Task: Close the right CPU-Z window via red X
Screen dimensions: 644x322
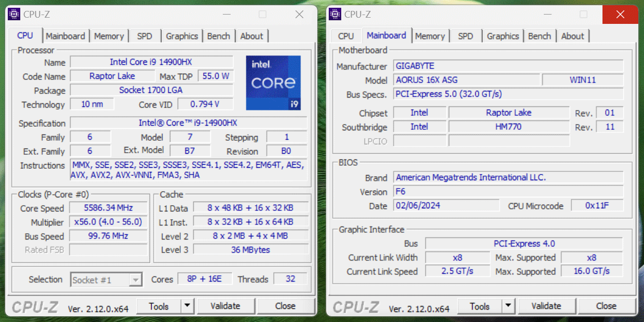Action: click(x=620, y=15)
